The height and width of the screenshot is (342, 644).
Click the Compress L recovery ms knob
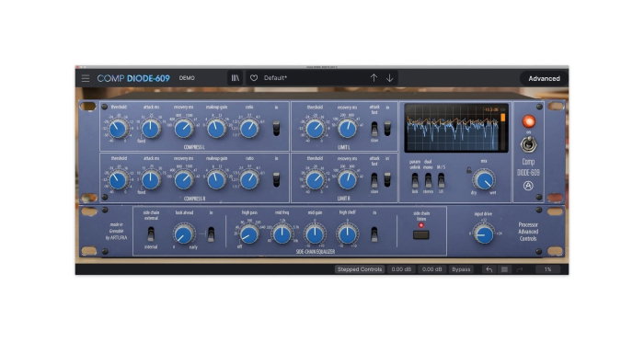(184, 129)
